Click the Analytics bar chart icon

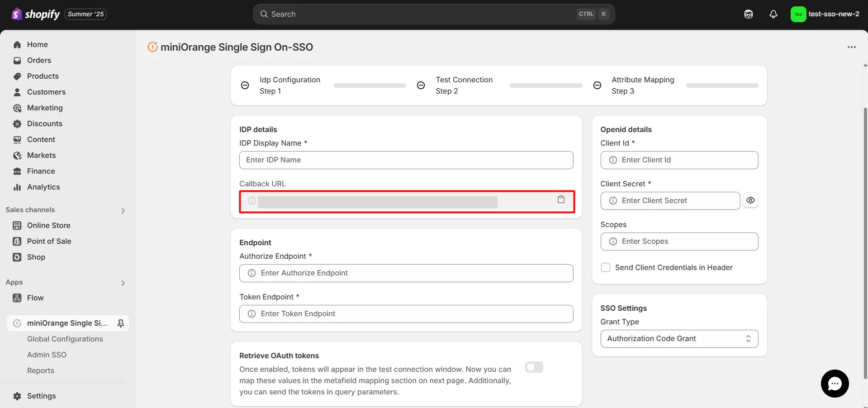coord(17,187)
